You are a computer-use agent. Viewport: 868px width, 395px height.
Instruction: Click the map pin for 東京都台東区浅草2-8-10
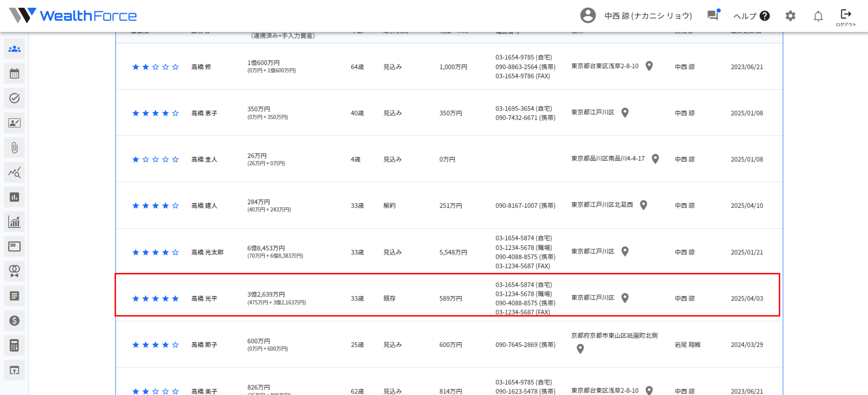649,66
